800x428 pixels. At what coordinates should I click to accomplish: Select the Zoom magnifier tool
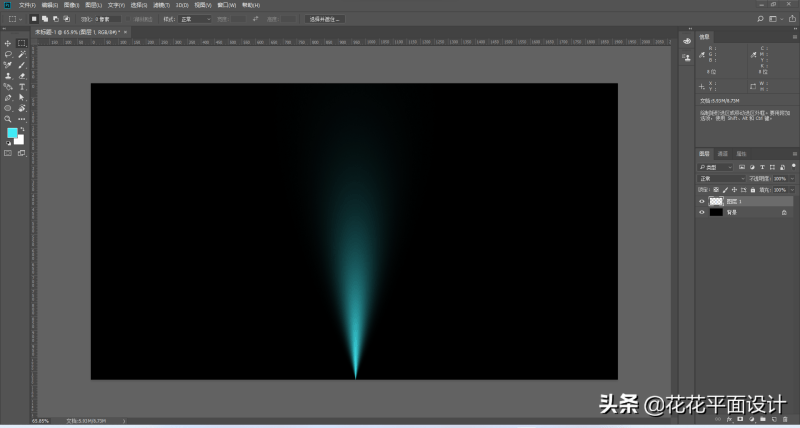coord(8,119)
